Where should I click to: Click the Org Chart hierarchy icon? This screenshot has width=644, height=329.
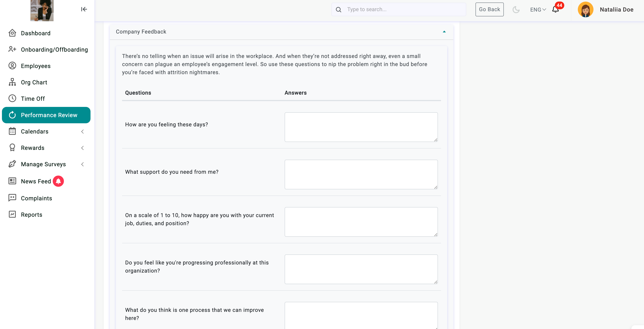click(12, 82)
